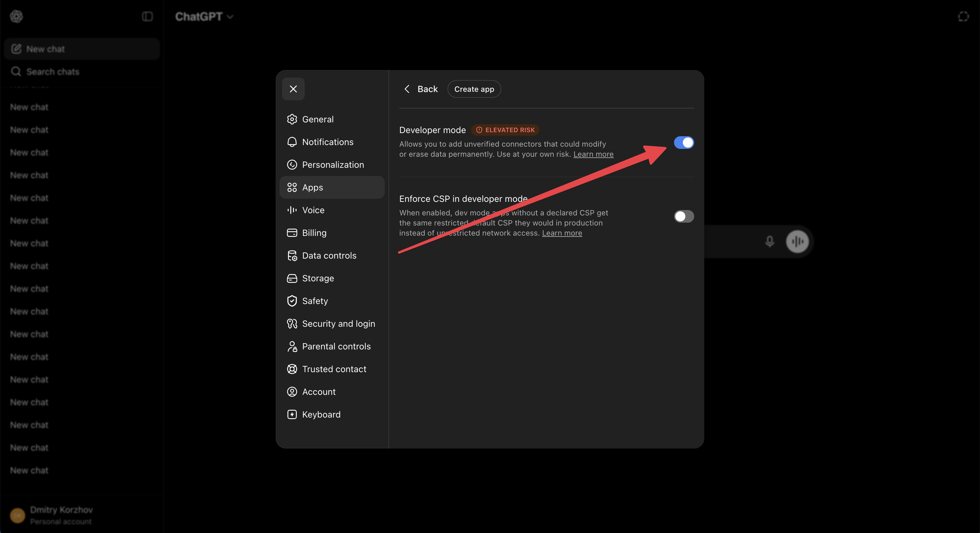
Task: Click the Storage drive icon
Action: point(292,278)
